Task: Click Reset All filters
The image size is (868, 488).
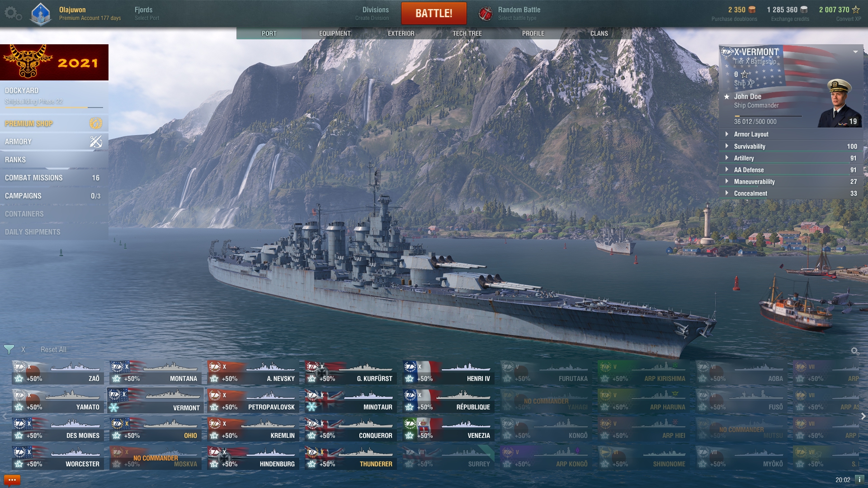Action: tap(53, 349)
